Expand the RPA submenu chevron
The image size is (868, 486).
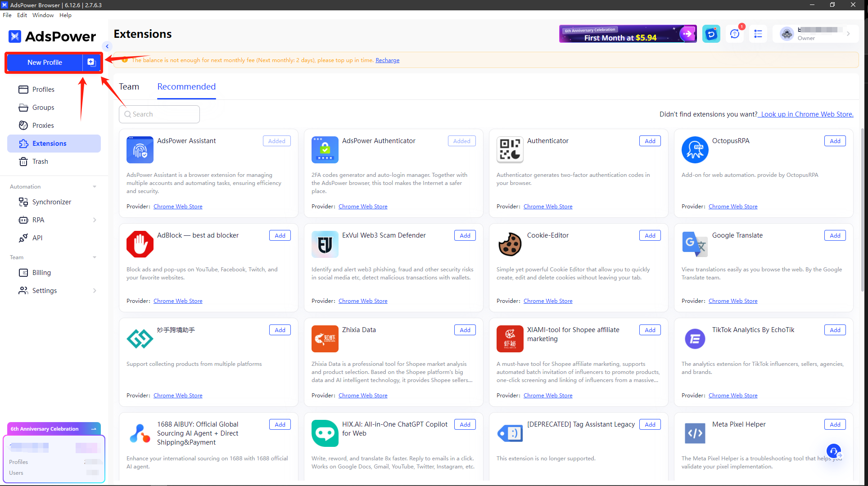pyautogui.click(x=95, y=220)
